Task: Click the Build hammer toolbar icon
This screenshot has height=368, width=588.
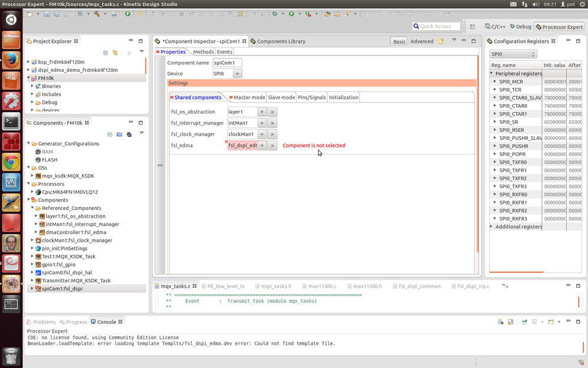Action: pos(97,14)
